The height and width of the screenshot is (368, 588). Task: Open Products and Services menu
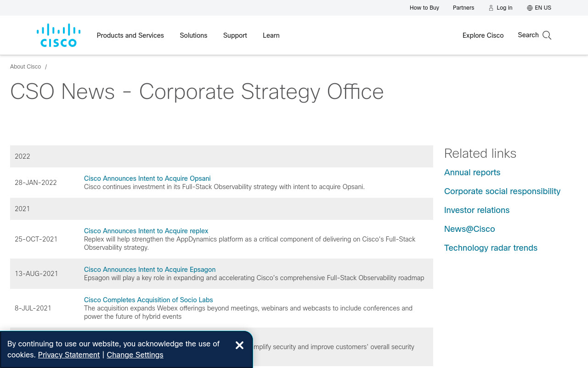[130, 35]
